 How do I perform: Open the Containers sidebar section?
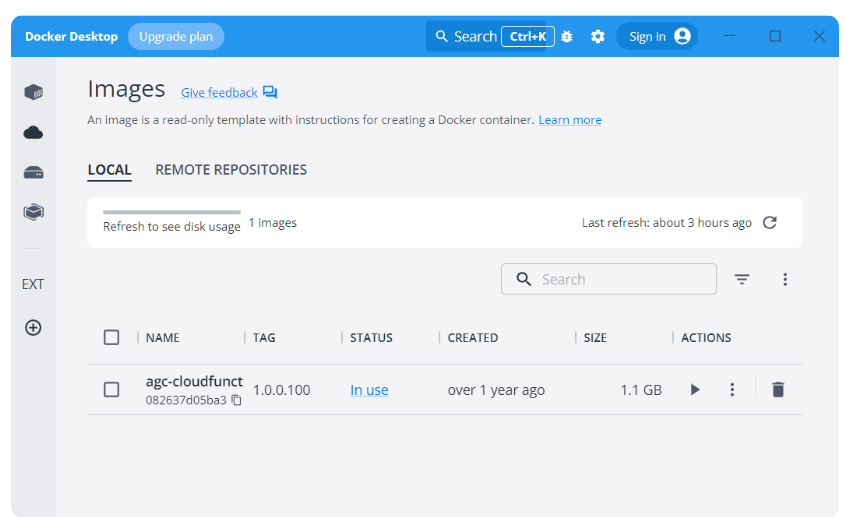tap(33, 92)
